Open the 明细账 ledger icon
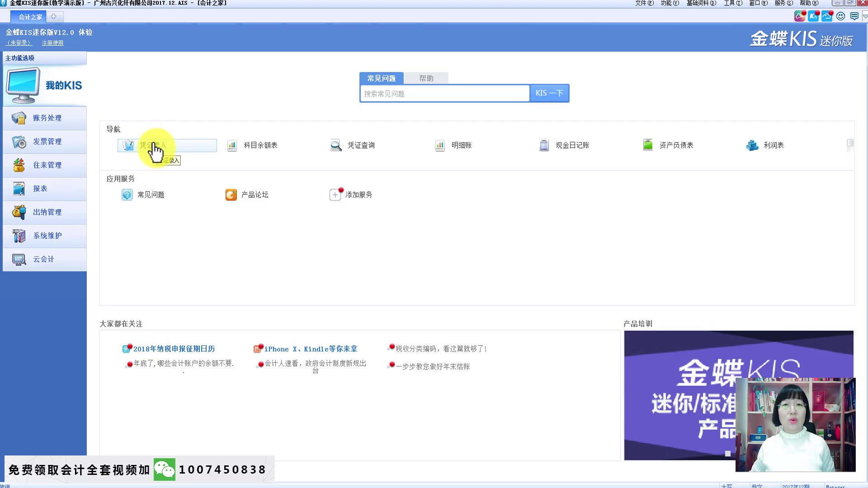Viewport: 868px width, 488px height. [x=440, y=145]
